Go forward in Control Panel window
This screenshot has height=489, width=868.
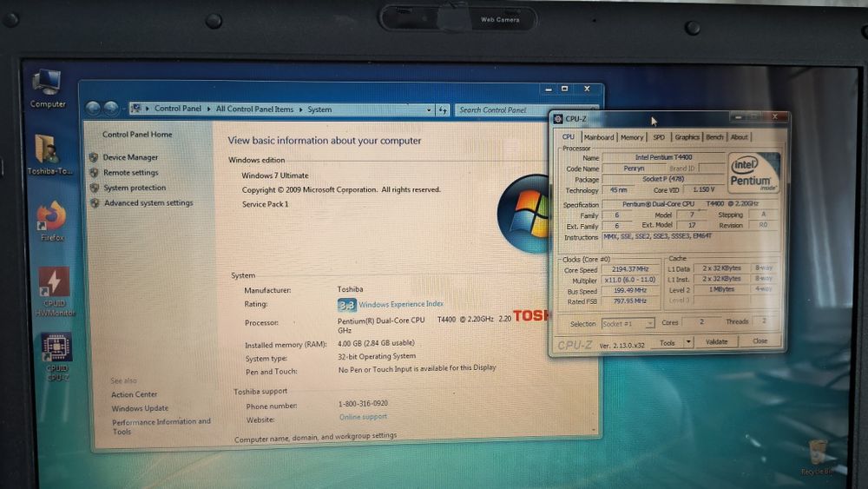pyautogui.click(x=111, y=109)
